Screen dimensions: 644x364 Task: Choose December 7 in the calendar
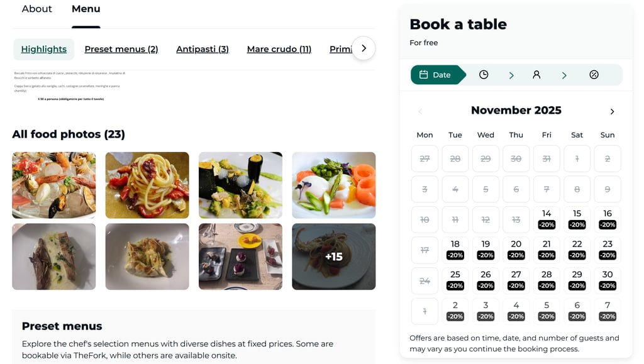tap(607, 311)
